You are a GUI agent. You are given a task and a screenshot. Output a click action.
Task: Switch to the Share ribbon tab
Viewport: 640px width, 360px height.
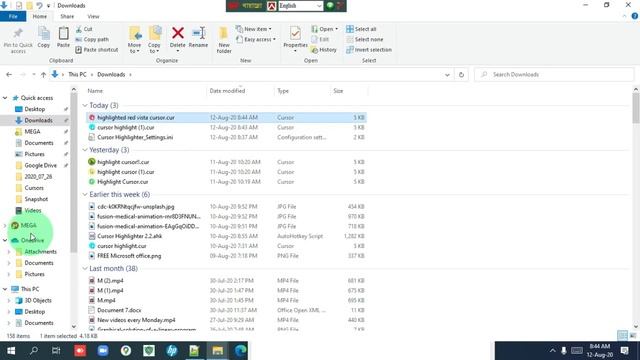tap(67, 16)
